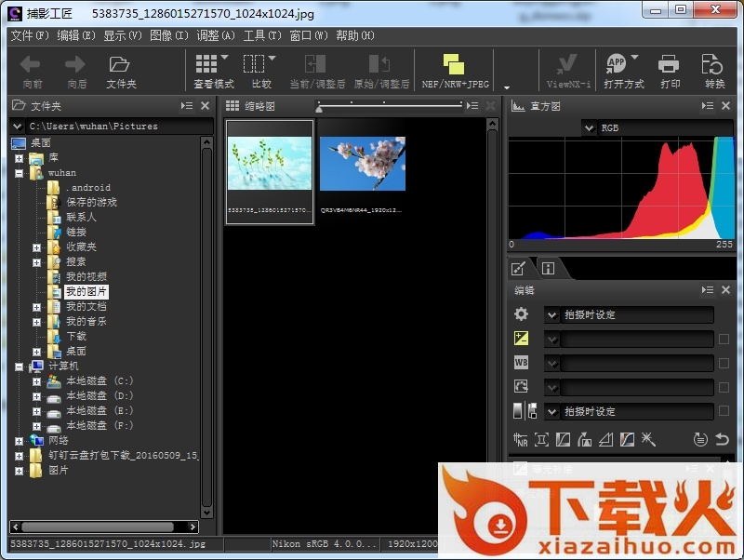Open the 图像(I) menu
744x560 pixels.
point(169,35)
